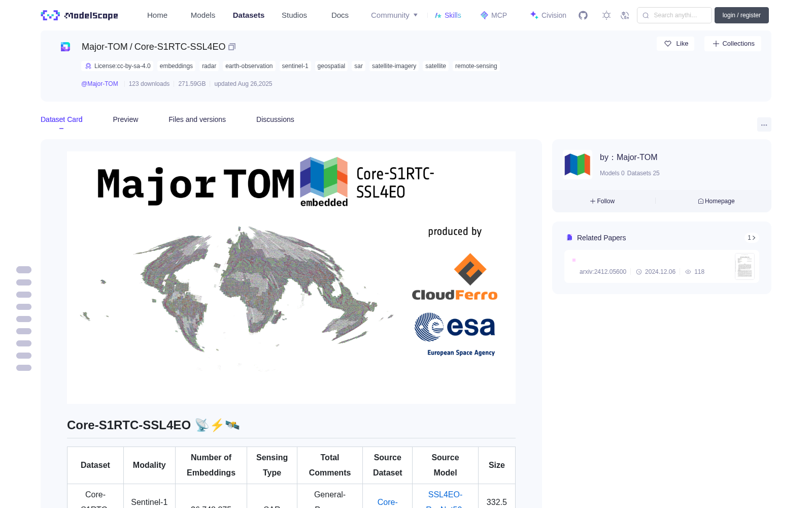Click the Major-TOM embedded banner image

pos(291,277)
